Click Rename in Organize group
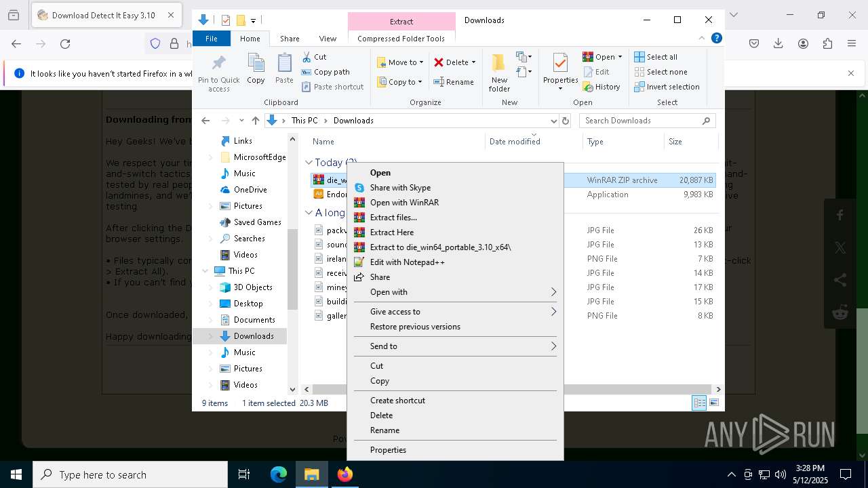Image resolution: width=868 pixels, height=488 pixels. click(454, 82)
